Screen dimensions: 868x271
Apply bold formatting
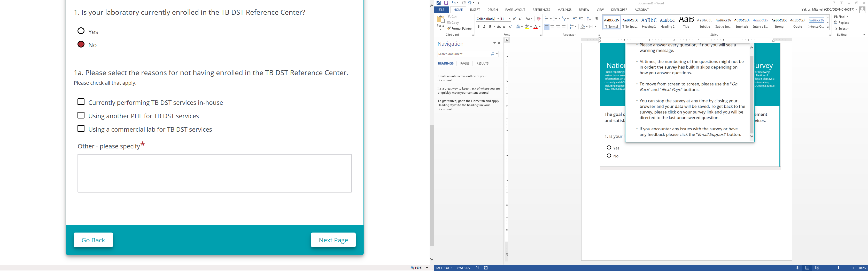[x=478, y=27]
